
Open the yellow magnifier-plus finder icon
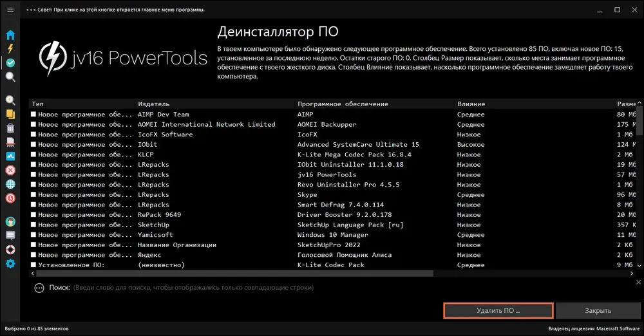pos(10,100)
